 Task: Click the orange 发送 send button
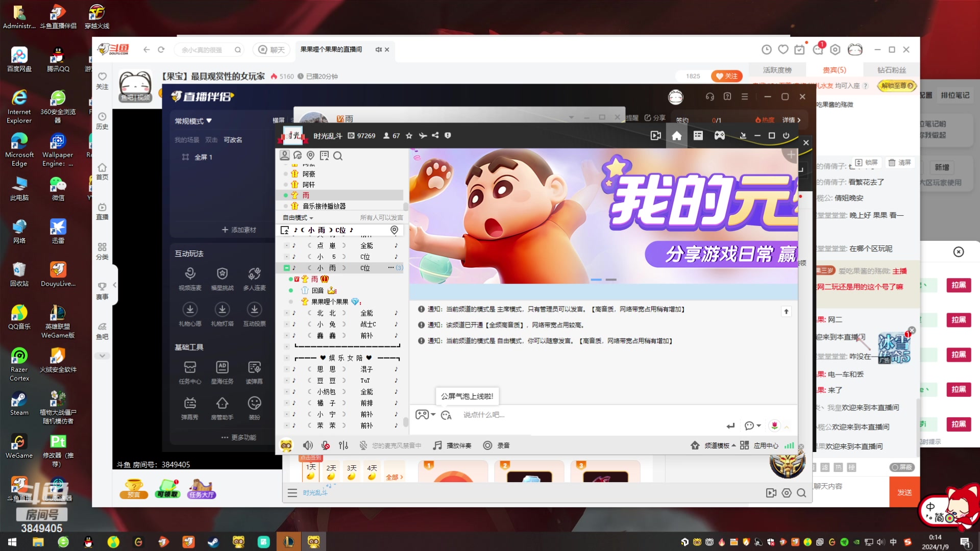(x=904, y=492)
